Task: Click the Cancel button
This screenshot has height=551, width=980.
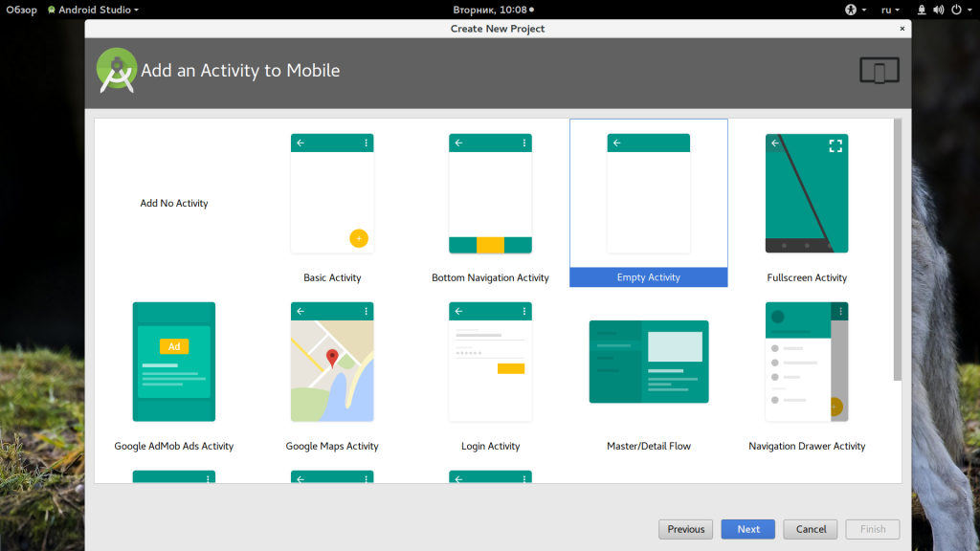Action: pos(811,529)
